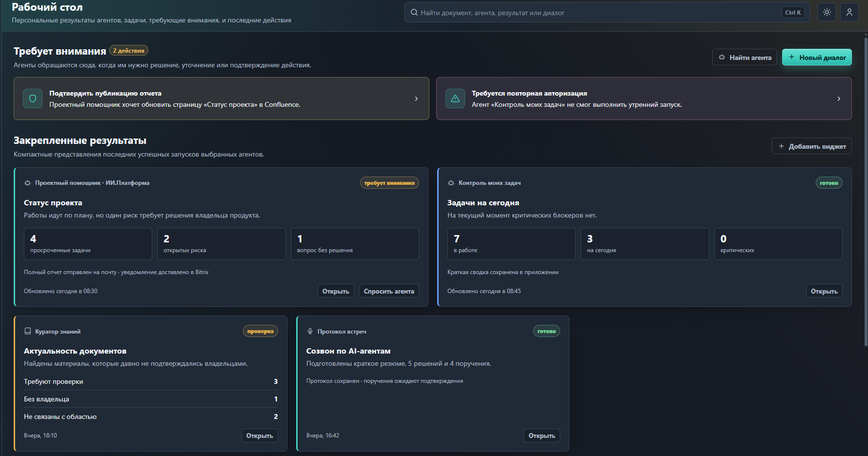Click the book icon beside Куратор знаний
868x456 pixels.
point(27,331)
